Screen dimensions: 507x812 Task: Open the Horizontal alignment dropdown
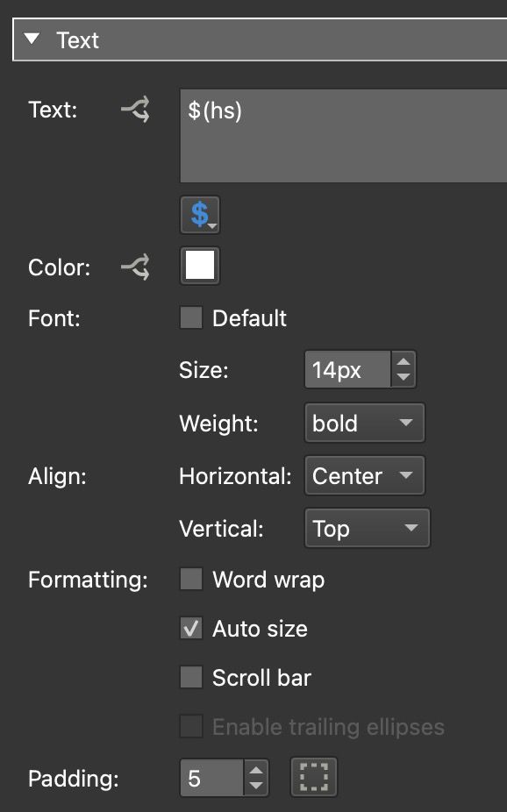[364, 475]
